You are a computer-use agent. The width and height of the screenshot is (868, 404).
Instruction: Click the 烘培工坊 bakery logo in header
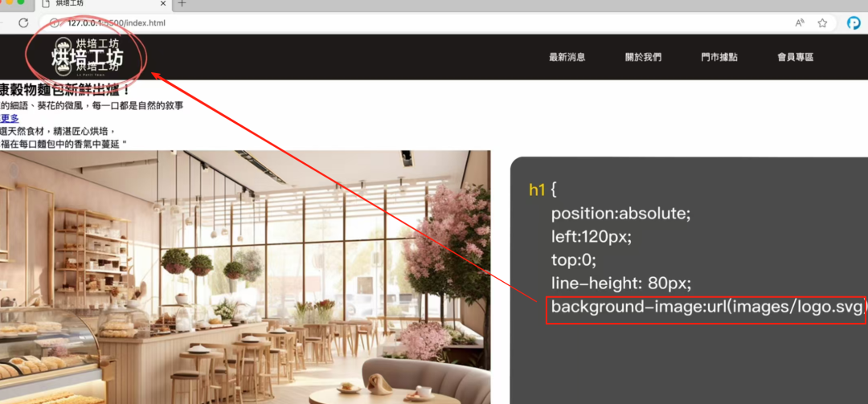pyautogui.click(x=87, y=57)
